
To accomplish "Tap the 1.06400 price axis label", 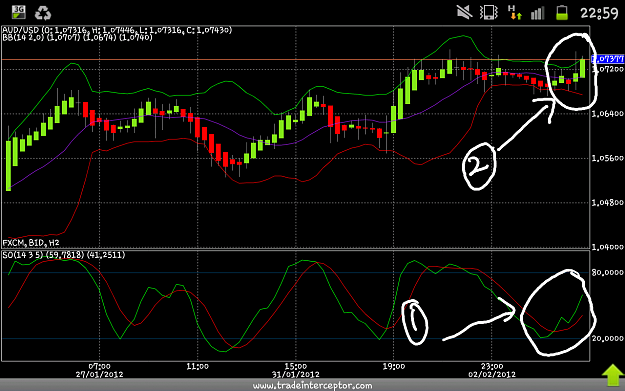I will pyautogui.click(x=607, y=114).
